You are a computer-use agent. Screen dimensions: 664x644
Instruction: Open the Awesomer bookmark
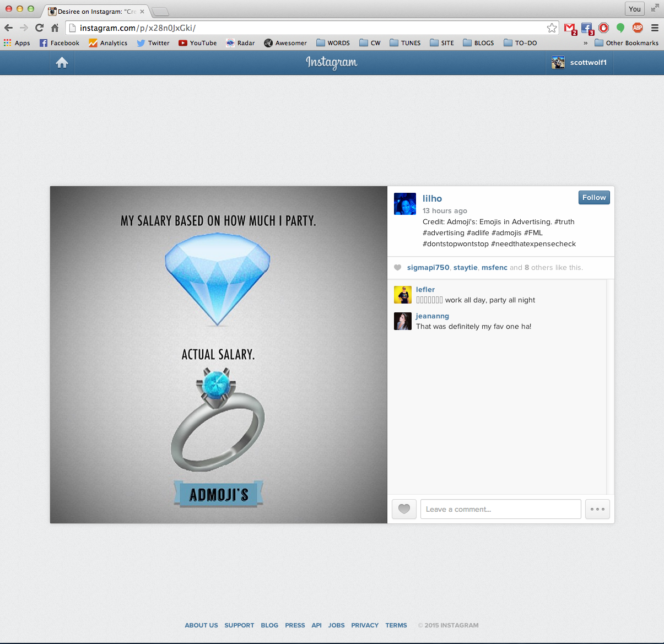tap(285, 43)
